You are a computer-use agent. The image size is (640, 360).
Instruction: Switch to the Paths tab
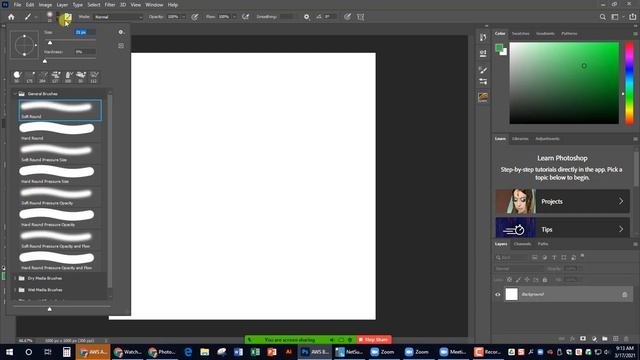[x=543, y=244]
